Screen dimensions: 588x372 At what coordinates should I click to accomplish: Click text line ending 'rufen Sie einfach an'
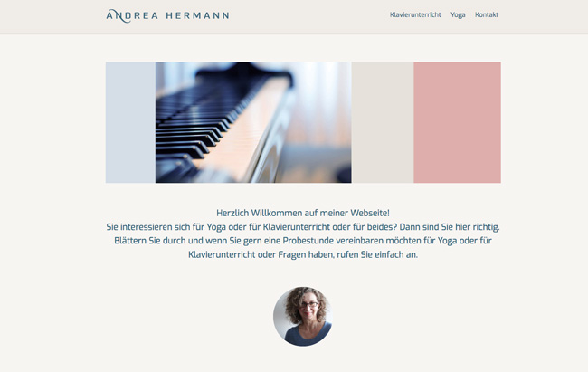303,254
